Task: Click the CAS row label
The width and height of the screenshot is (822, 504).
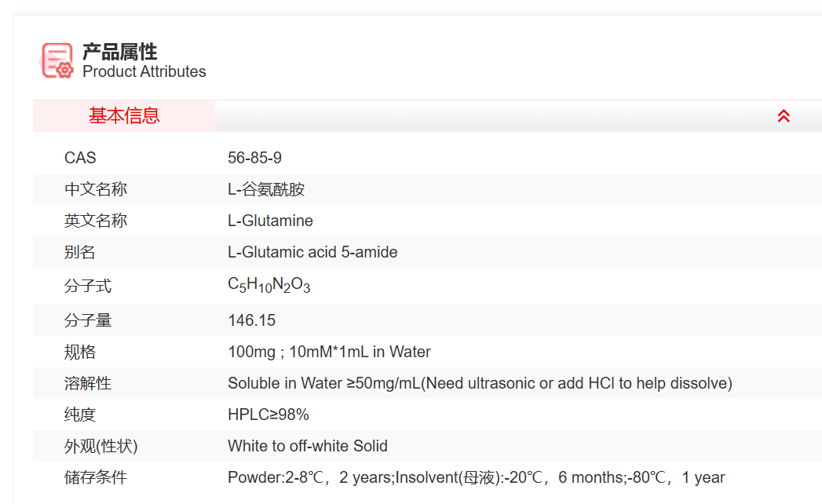Action: [80, 158]
